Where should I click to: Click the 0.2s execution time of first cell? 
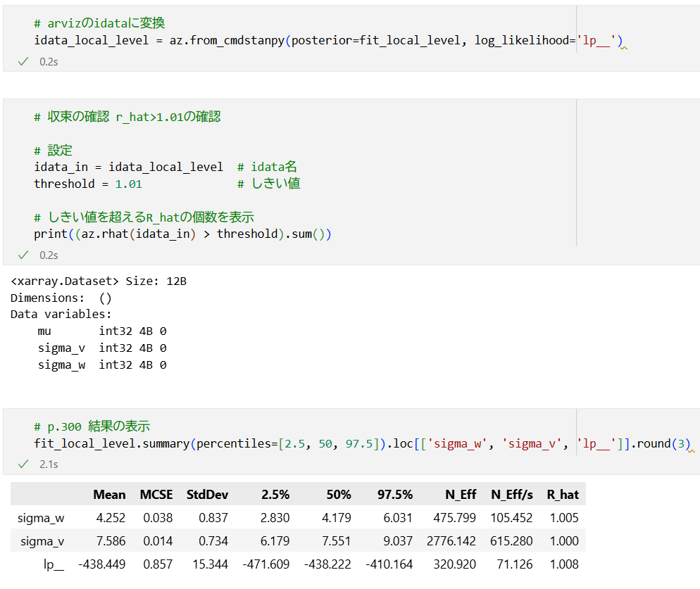[49, 62]
